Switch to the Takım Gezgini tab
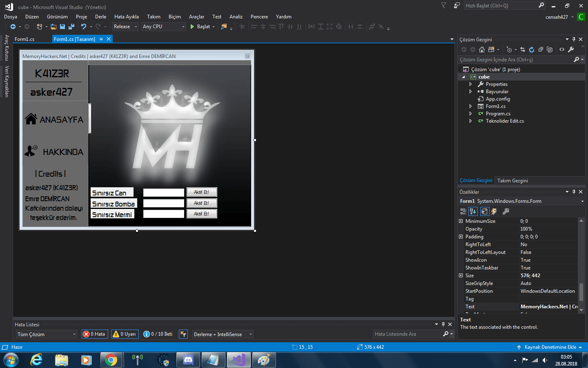The image size is (588, 368). 512,181
